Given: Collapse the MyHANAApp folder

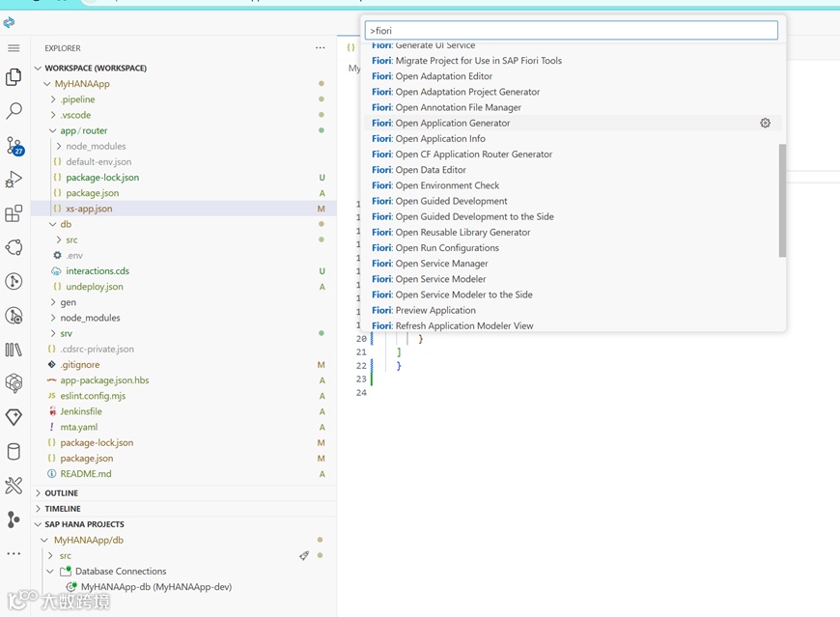Looking at the screenshot, I should click(47, 84).
